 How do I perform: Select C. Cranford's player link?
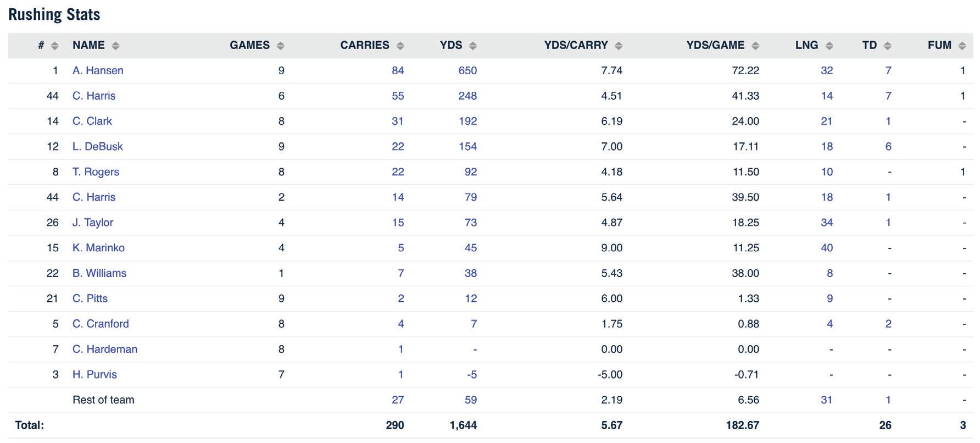tap(101, 324)
